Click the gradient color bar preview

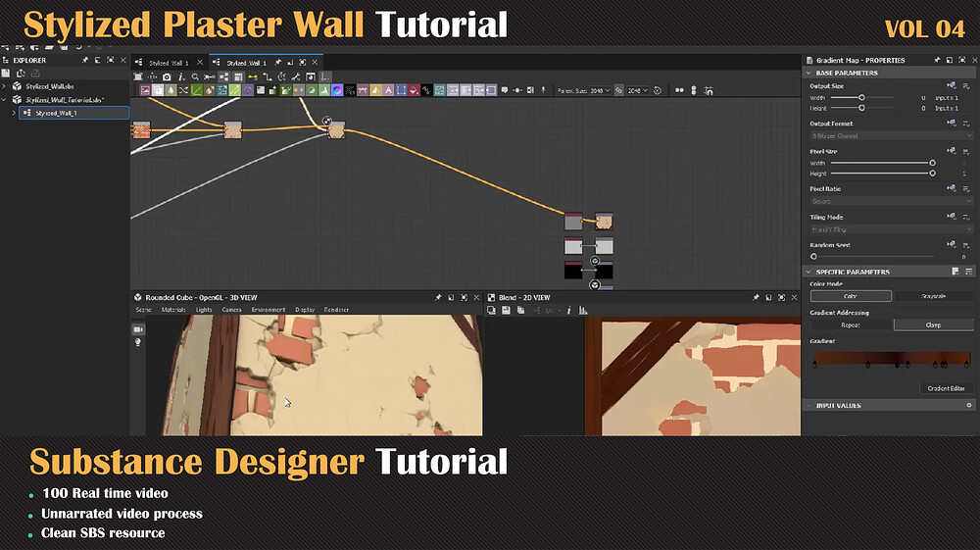[892, 359]
